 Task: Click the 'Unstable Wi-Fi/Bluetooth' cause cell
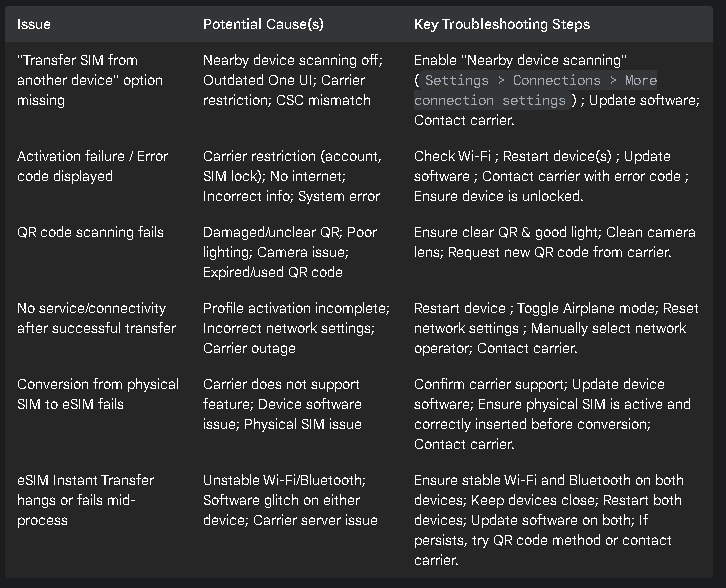tap(290, 500)
